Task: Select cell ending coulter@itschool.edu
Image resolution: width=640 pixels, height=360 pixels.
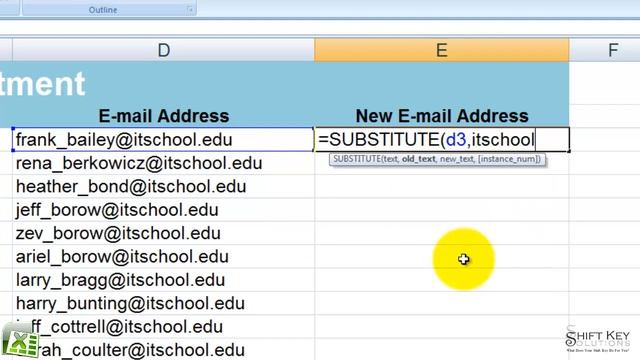Action: [x=163, y=349]
